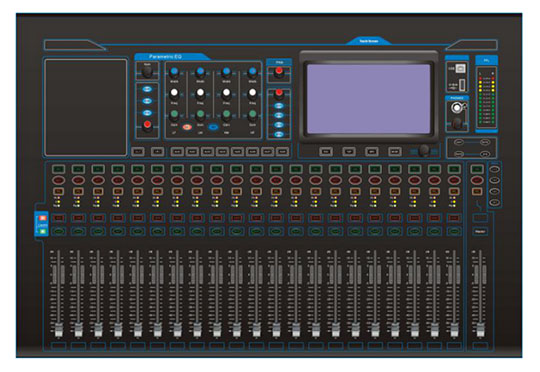Click the USB type-B port

(x=460, y=68)
